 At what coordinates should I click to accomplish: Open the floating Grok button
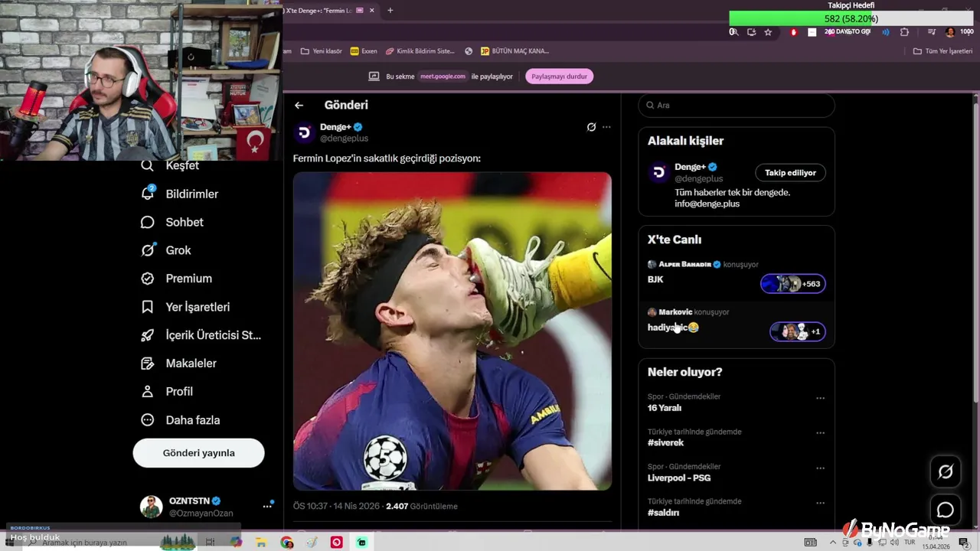[x=946, y=472]
